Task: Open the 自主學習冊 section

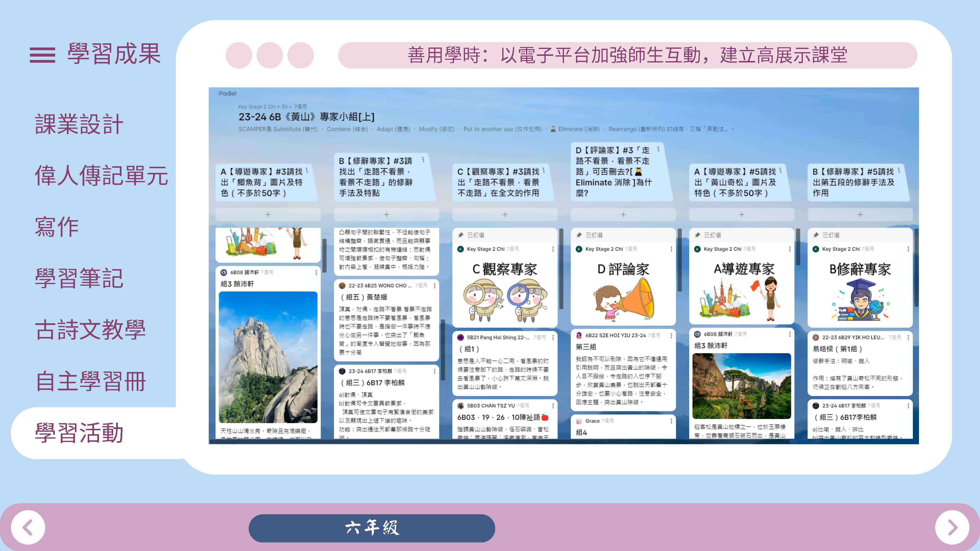Action: (x=90, y=381)
